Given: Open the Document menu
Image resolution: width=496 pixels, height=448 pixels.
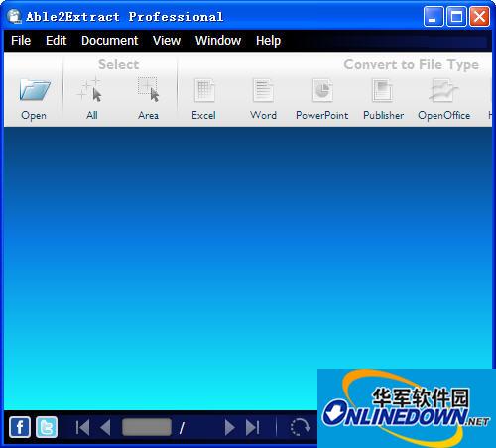Looking at the screenshot, I should click(x=109, y=41).
